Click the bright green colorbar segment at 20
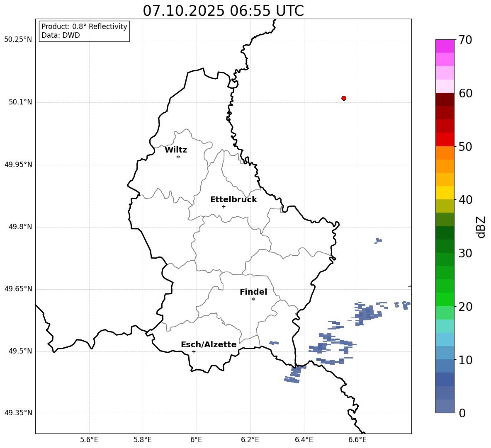The height and width of the screenshot is (448, 491). [x=445, y=299]
